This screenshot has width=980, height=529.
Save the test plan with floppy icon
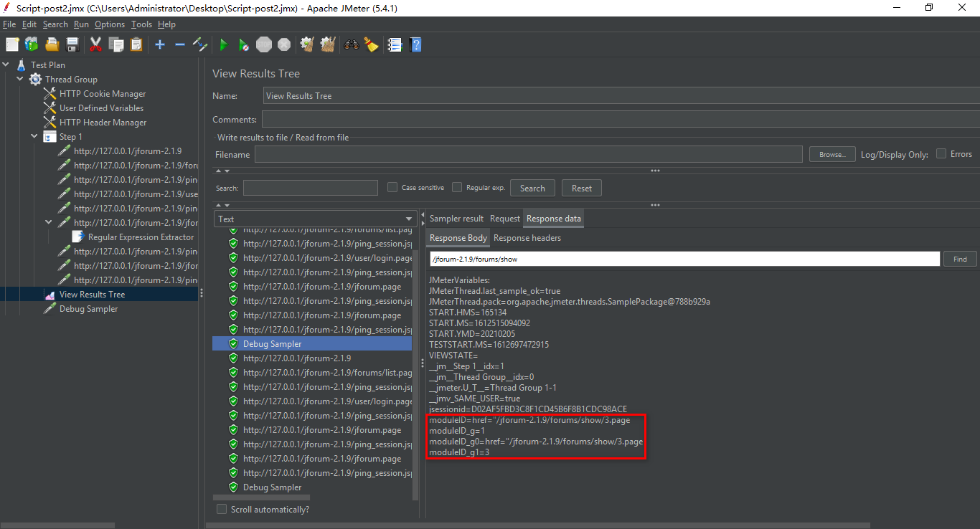click(72, 44)
